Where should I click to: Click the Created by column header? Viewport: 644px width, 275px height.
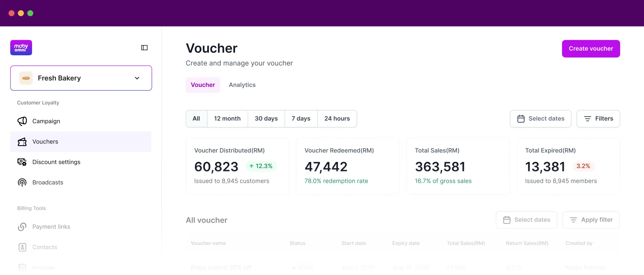coord(579,243)
